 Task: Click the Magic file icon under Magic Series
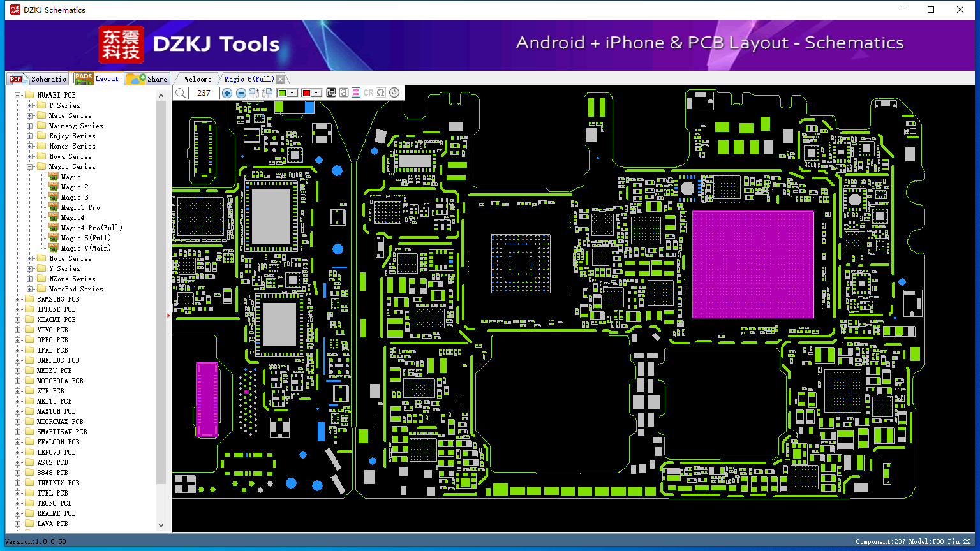[x=54, y=177]
